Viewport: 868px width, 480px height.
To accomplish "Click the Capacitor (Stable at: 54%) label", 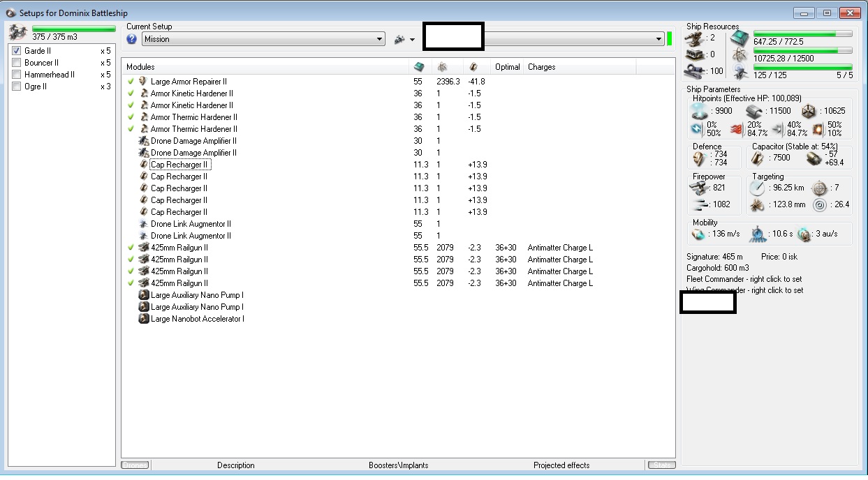I will (795, 147).
